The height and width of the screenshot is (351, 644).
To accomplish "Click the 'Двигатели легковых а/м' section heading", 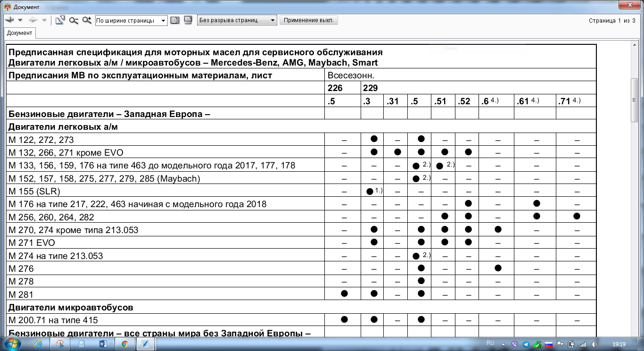I will [63, 126].
